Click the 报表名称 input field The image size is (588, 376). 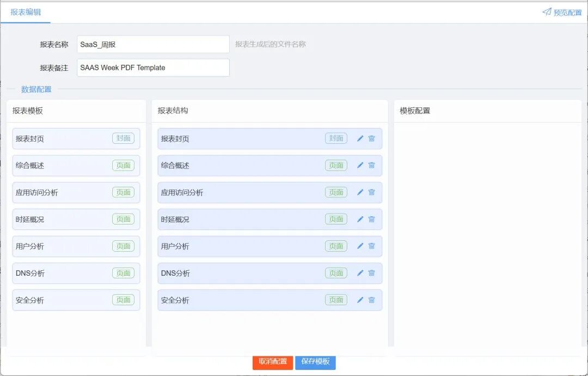[152, 44]
